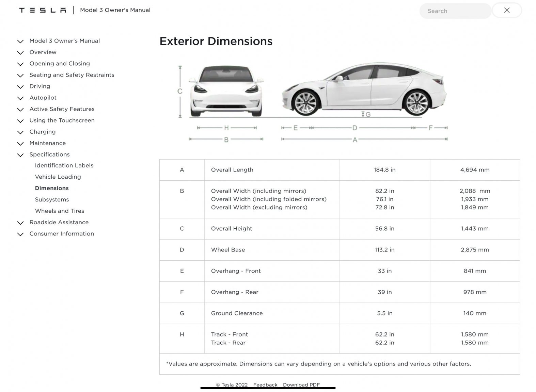Viewport: 536px width, 392px height.
Task: Click the front-view car diagram image
Action: click(226, 91)
